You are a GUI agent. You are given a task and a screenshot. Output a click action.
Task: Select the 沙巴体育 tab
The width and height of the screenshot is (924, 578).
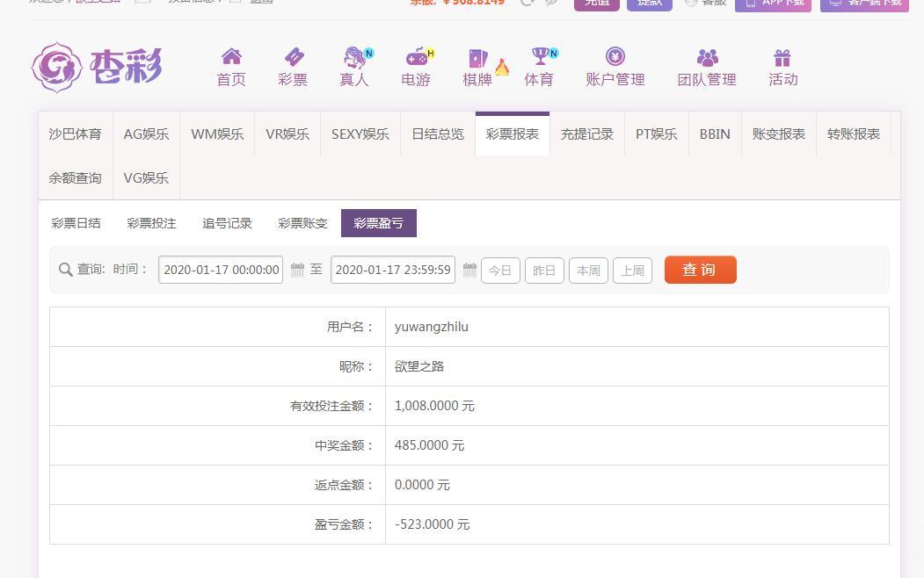coord(75,134)
